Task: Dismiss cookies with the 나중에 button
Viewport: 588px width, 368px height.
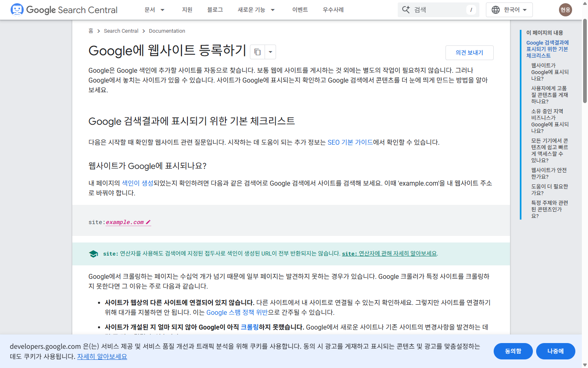Action: click(x=556, y=351)
